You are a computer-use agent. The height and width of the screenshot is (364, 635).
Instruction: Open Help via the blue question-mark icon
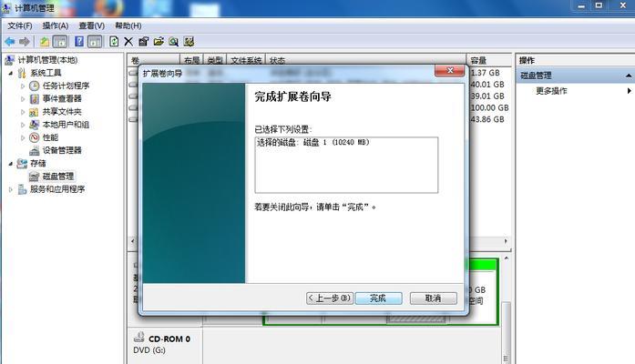coord(79,41)
